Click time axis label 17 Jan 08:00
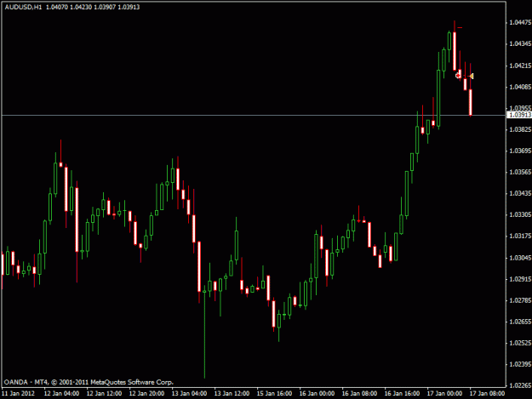 pos(487,393)
